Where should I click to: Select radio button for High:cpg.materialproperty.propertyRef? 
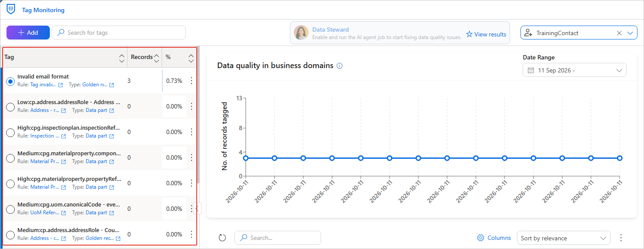(10, 183)
